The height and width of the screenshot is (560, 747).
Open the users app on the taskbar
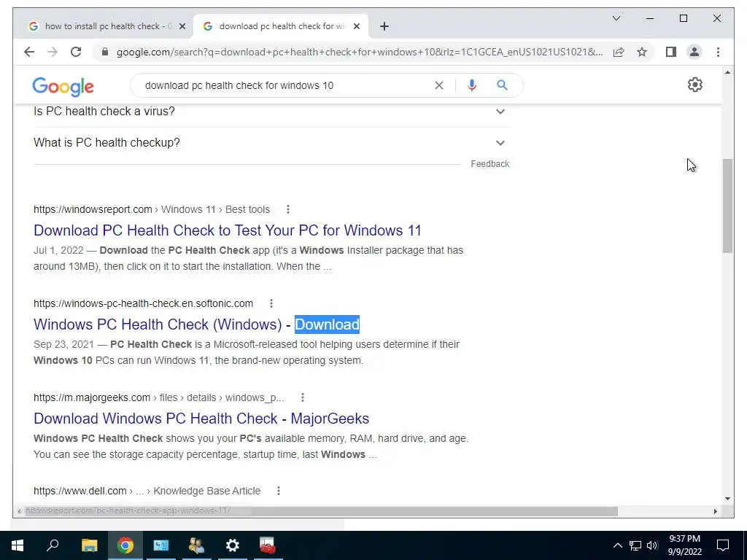click(196, 545)
